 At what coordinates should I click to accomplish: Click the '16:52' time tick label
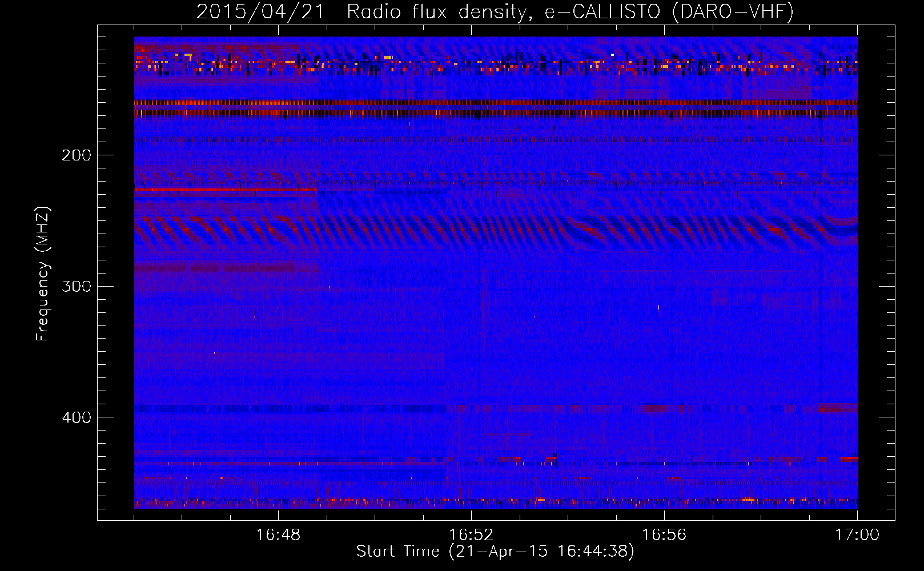pos(471,534)
